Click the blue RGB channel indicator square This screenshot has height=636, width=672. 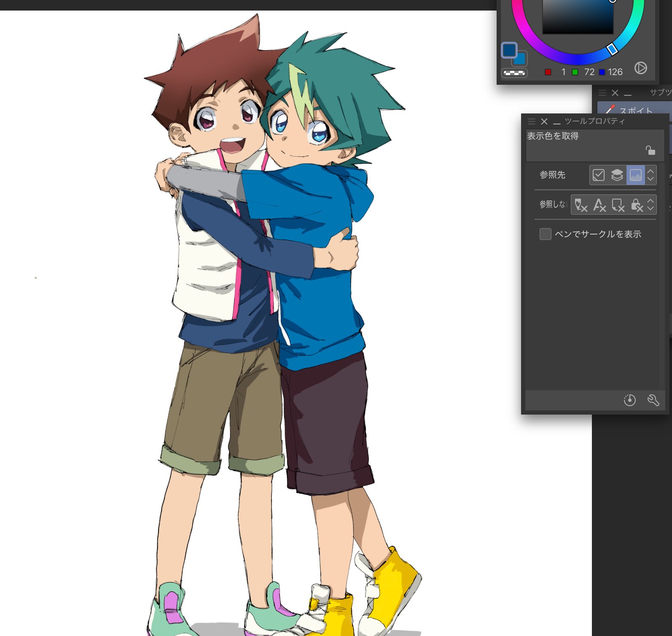pyautogui.click(x=602, y=72)
